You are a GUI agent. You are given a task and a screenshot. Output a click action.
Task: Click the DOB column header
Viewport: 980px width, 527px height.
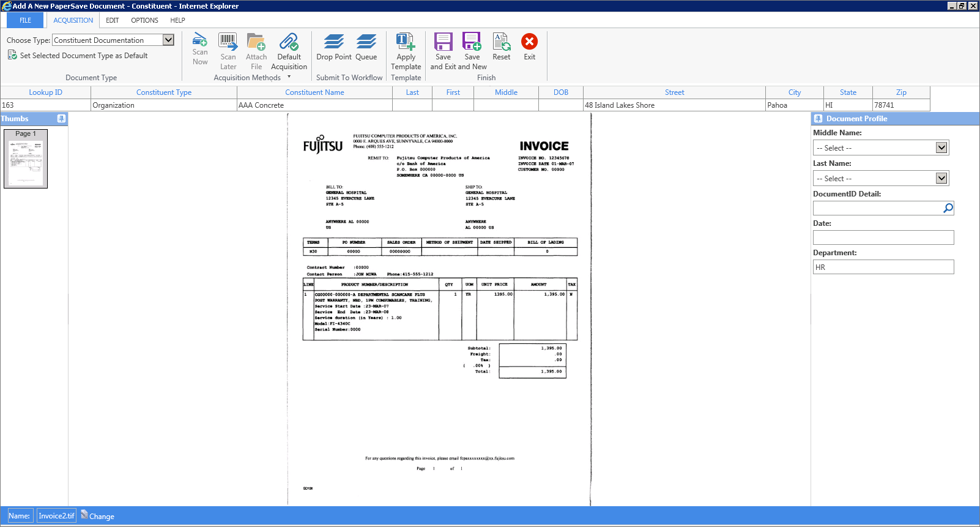tap(561, 92)
